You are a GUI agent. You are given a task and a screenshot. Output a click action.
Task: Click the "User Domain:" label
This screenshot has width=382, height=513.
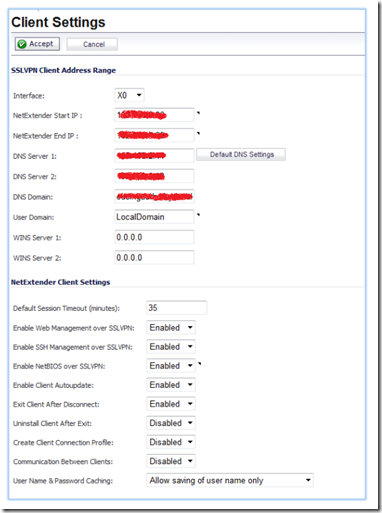point(33,217)
